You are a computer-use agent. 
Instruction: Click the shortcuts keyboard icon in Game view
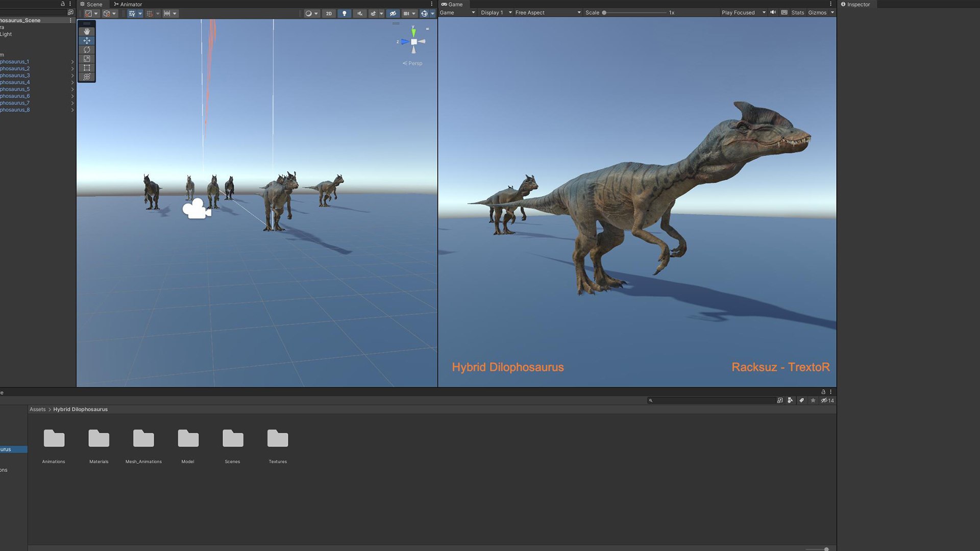coord(785,12)
